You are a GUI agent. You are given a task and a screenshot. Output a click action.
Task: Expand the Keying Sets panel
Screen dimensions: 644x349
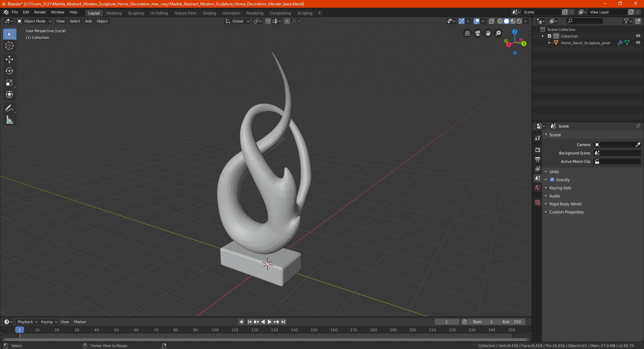tap(560, 188)
